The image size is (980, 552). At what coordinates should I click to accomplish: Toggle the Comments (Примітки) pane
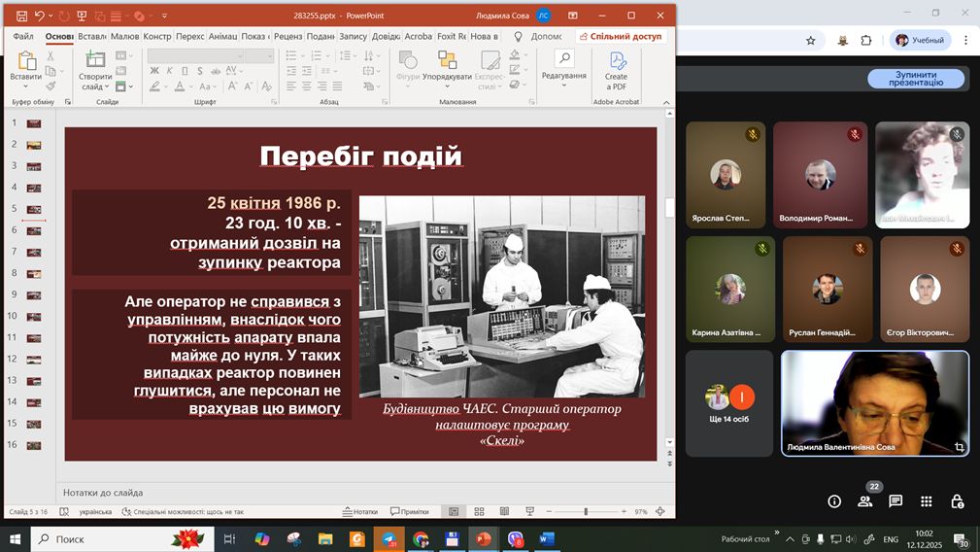[409, 511]
